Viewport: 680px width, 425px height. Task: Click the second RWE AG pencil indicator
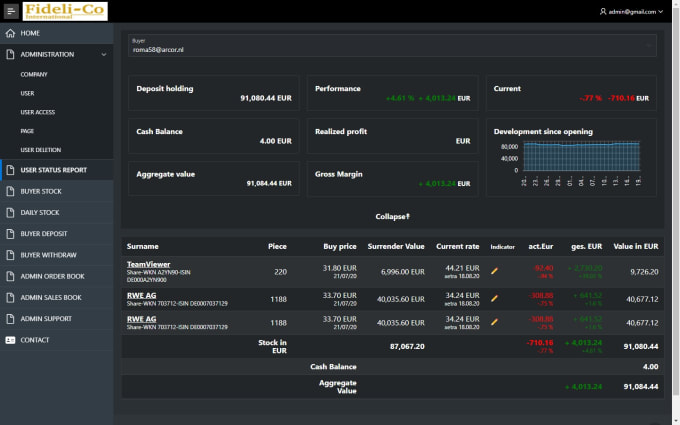[494, 322]
